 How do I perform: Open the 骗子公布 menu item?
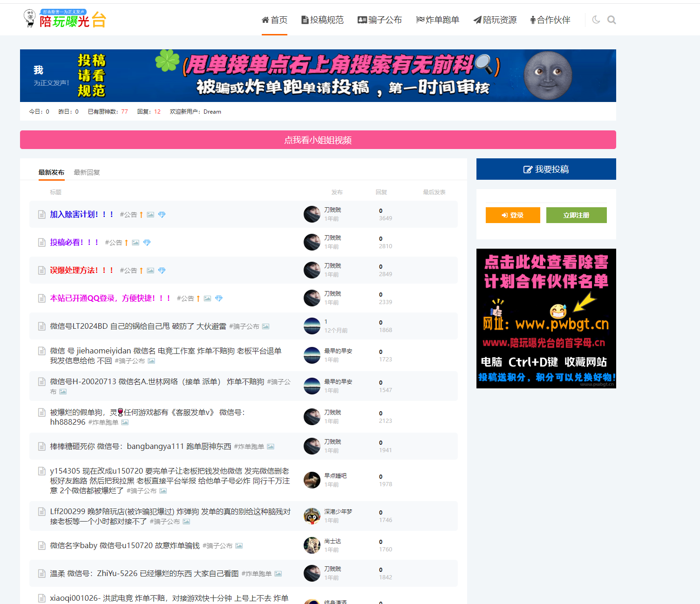tap(380, 20)
